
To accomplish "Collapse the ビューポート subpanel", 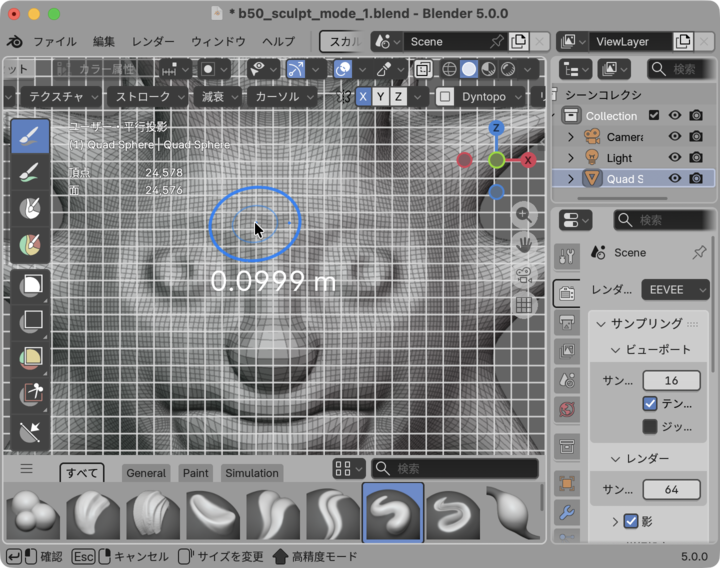I will (x=615, y=350).
